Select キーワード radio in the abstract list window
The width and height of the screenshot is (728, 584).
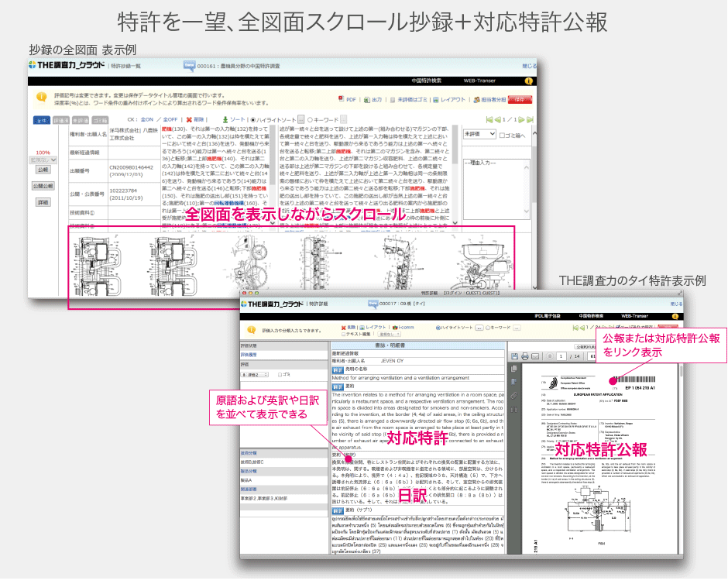click(x=310, y=120)
